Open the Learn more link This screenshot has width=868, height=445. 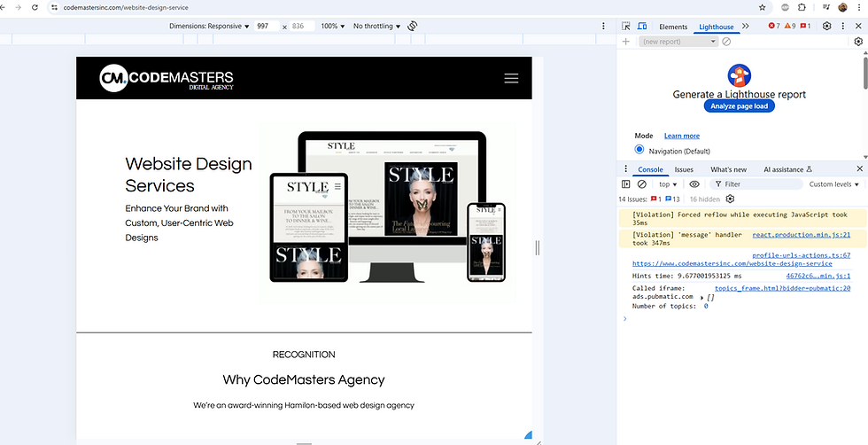(x=682, y=136)
